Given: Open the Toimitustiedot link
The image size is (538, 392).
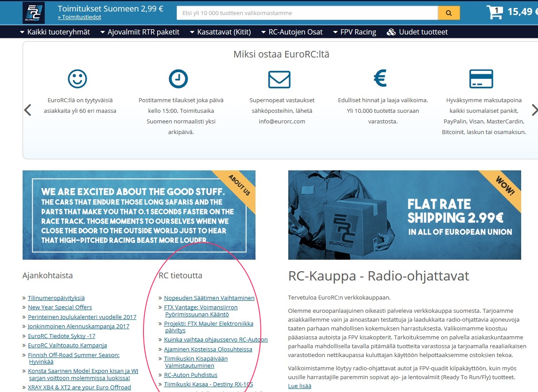Looking at the screenshot, I should pos(79,17).
